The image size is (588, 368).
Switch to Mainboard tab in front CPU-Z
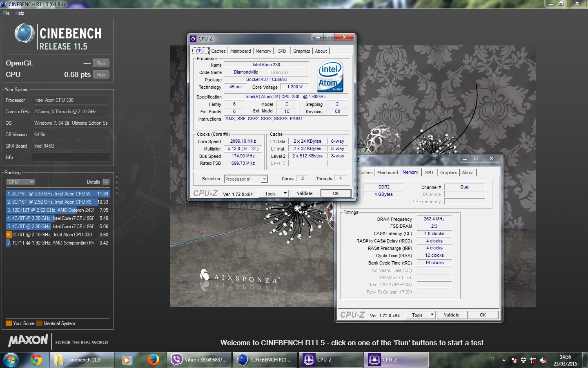(x=241, y=51)
